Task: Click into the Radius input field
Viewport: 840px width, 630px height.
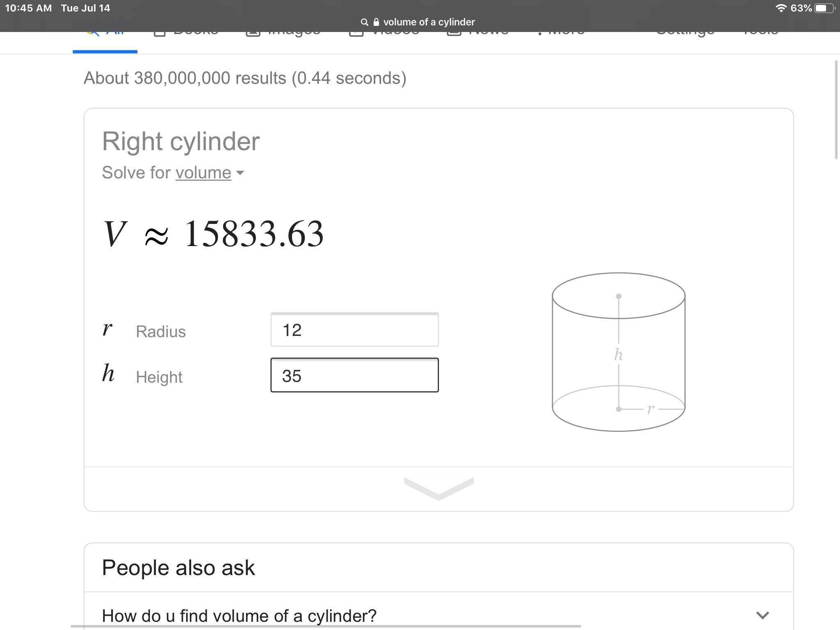Action: (354, 330)
